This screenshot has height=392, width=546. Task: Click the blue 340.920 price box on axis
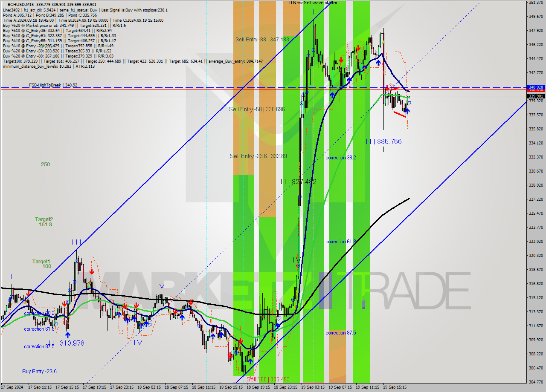[x=536, y=87]
